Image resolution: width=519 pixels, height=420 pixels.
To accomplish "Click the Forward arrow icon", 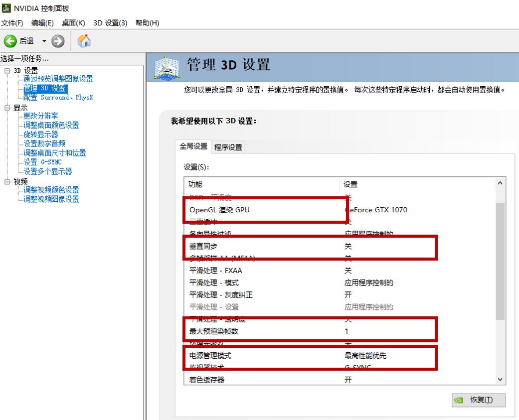I will (x=58, y=41).
